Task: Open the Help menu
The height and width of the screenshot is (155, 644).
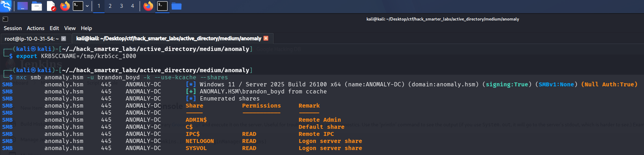Action: [x=87, y=28]
